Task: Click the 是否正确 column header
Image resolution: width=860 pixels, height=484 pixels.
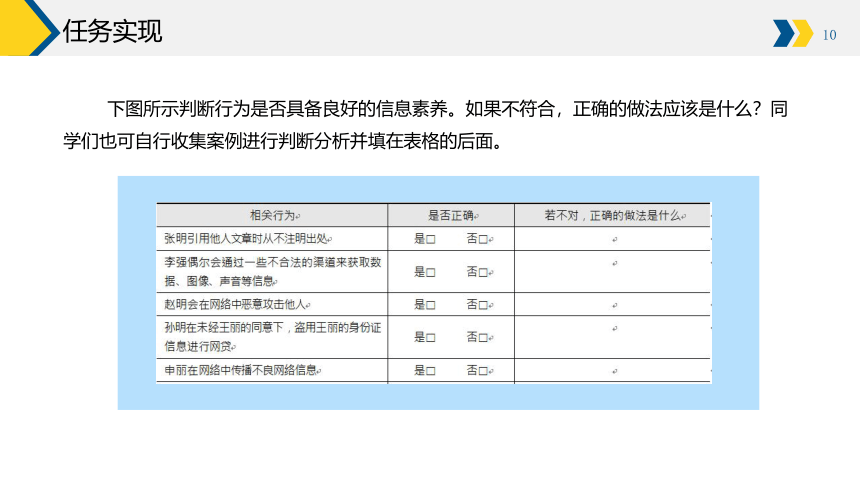Action: pyautogui.click(x=451, y=215)
